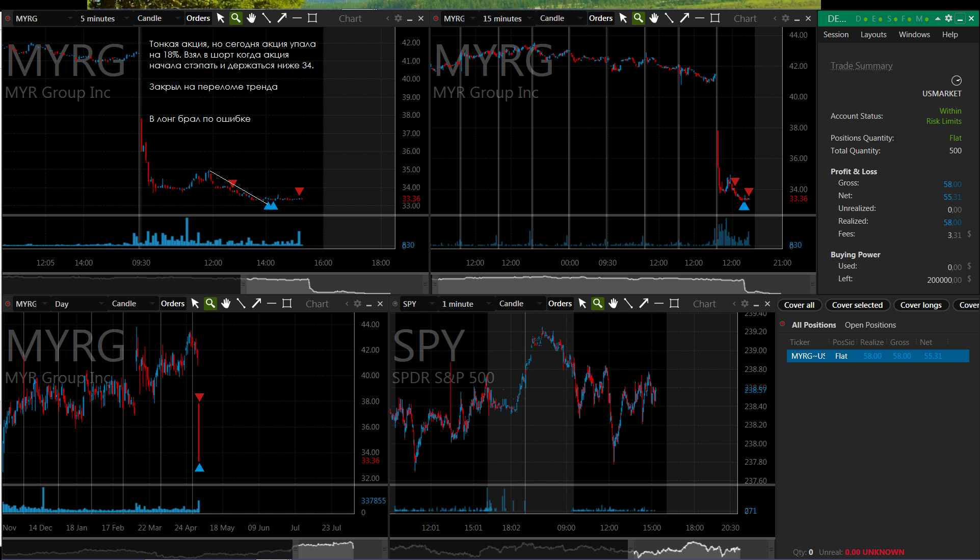Click the up-arrow icon in main window title bar
980x560 pixels.
[x=938, y=18]
